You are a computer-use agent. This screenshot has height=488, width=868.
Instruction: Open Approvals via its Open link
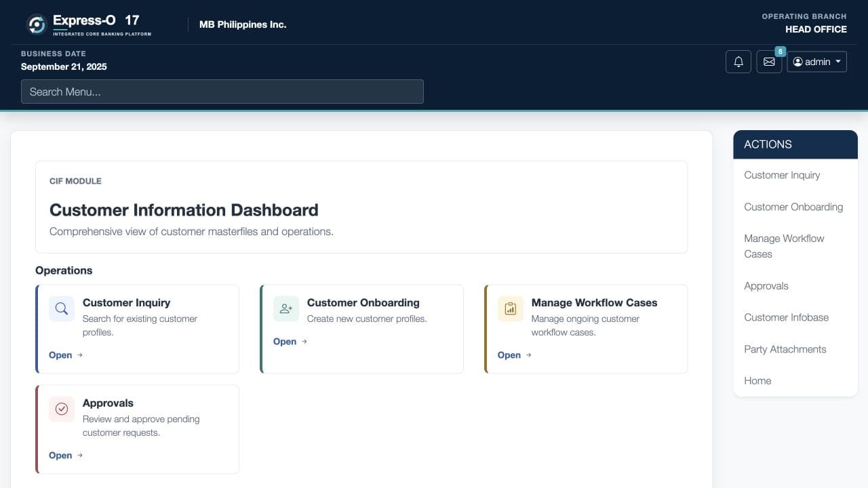[x=66, y=455]
